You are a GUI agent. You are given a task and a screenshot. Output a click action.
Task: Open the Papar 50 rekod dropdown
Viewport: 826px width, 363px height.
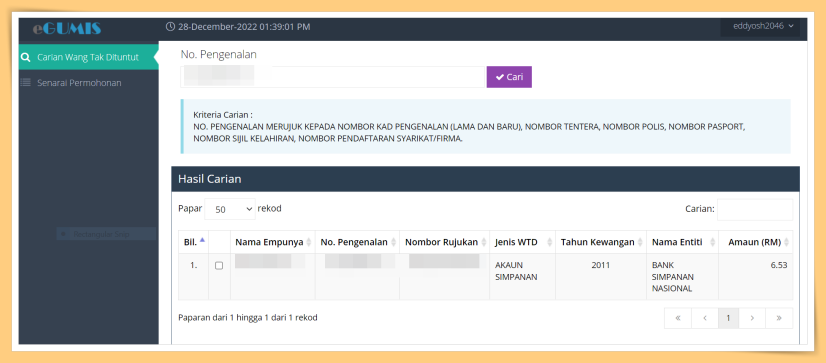[230, 209]
